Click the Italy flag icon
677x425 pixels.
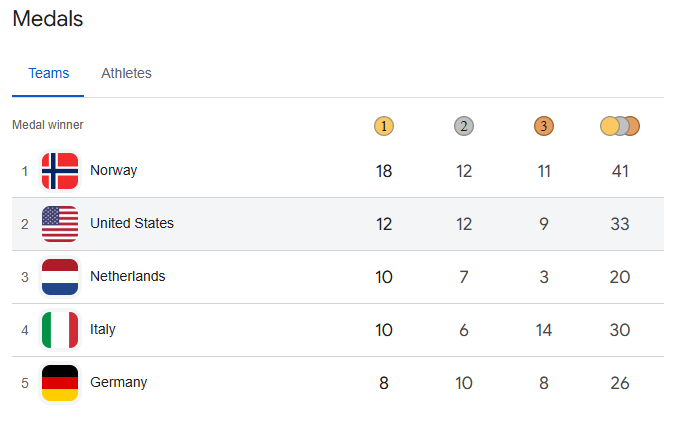pos(60,330)
